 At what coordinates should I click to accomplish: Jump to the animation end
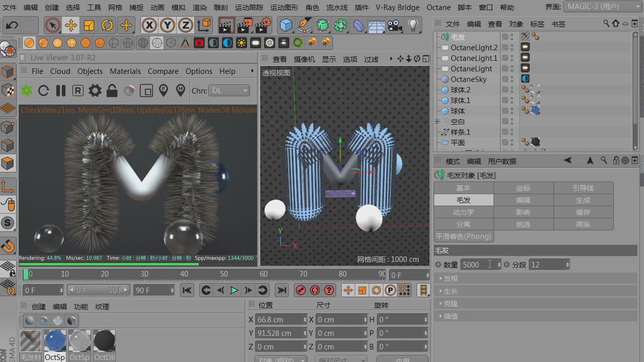click(x=282, y=290)
